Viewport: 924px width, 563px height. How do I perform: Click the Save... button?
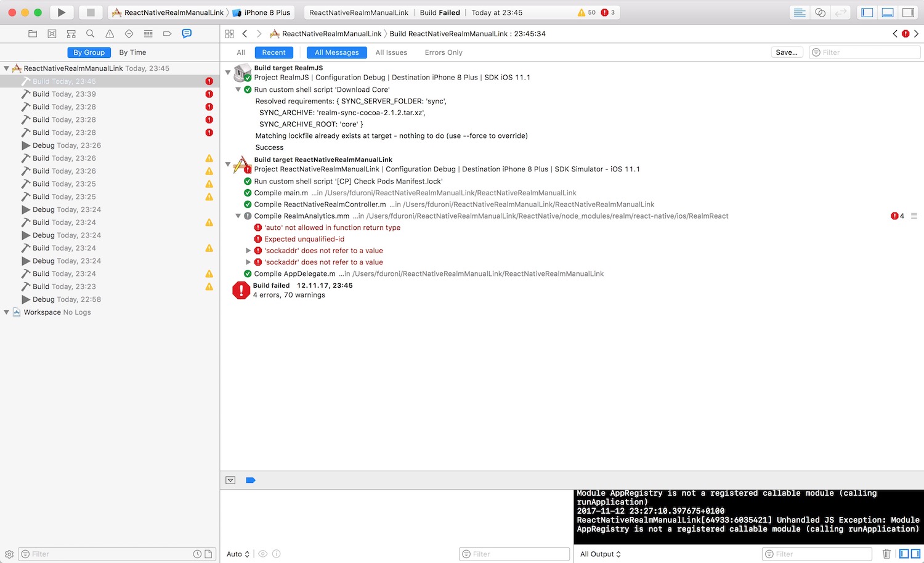pos(787,52)
